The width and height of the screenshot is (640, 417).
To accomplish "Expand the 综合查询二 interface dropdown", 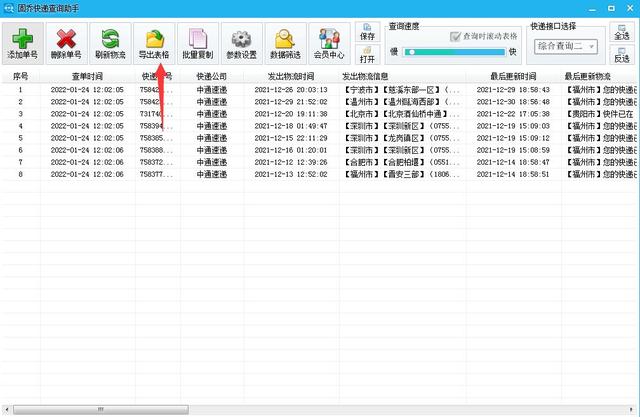I will (x=591, y=46).
